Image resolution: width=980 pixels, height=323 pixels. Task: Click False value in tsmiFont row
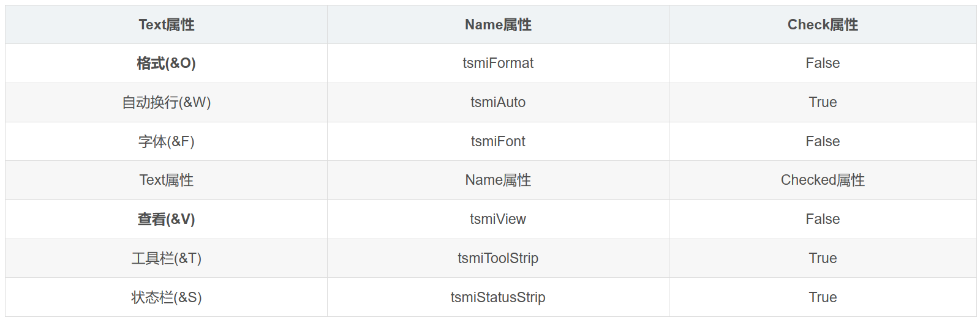(x=823, y=141)
